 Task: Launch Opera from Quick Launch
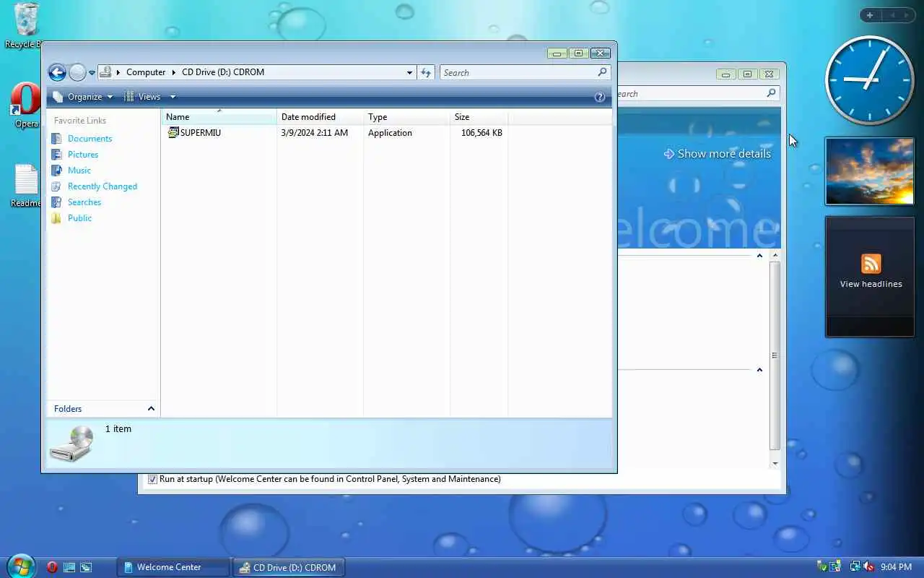point(52,567)
